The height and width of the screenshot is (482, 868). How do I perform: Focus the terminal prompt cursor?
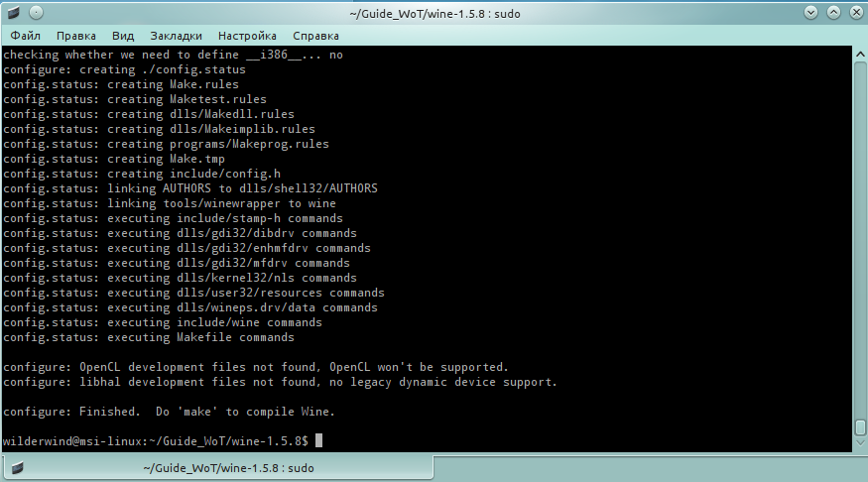point(318,439)
